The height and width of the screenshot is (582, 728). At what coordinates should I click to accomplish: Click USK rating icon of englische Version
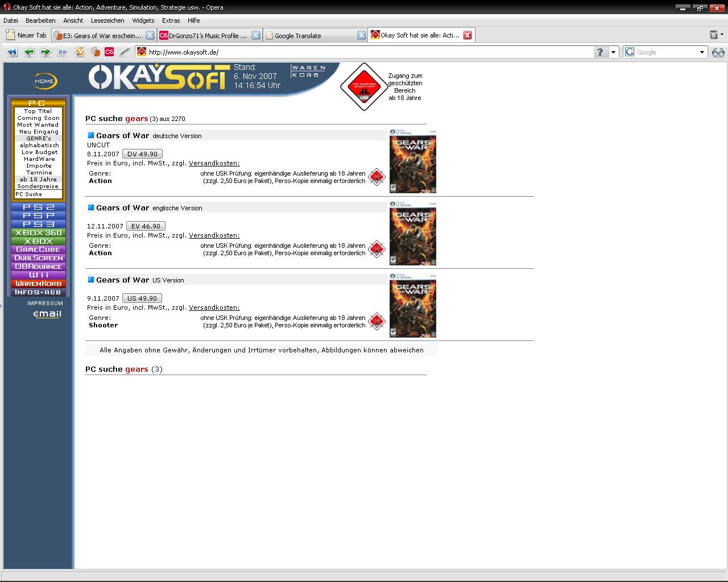pyautogui.click(x=377, y=249)
